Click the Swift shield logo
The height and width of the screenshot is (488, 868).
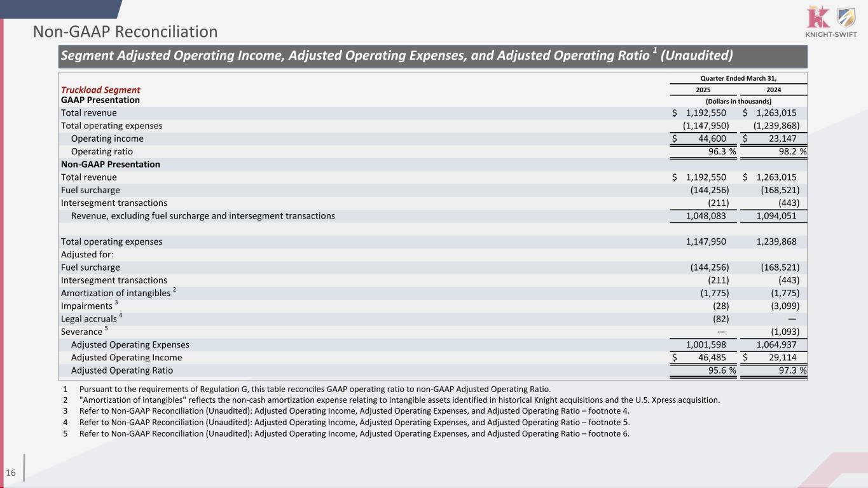(x=844, y=17)
